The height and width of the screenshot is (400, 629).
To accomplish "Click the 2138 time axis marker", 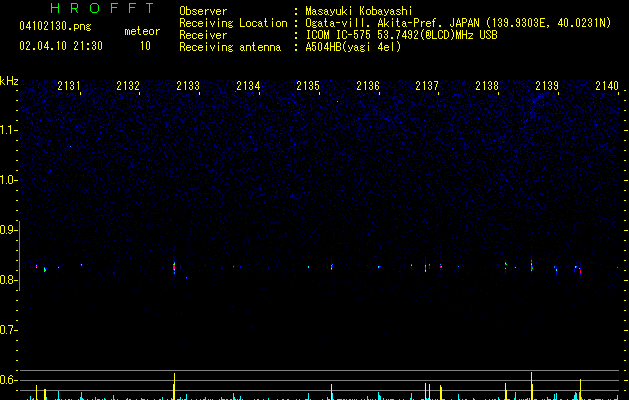I will [487, 86].
